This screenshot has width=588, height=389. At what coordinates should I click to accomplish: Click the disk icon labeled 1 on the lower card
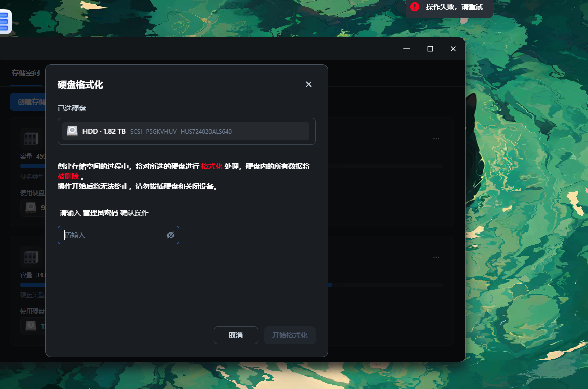point(31,326)
